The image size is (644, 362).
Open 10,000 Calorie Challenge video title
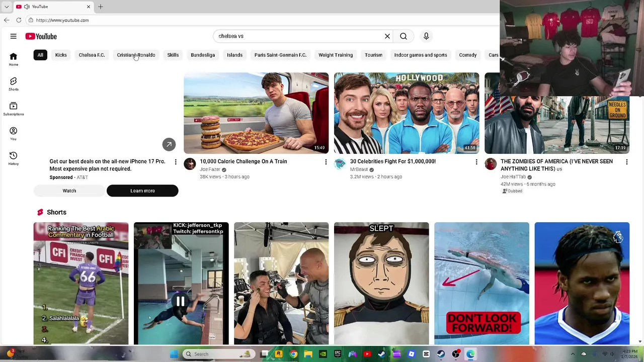tap(244, 161)
